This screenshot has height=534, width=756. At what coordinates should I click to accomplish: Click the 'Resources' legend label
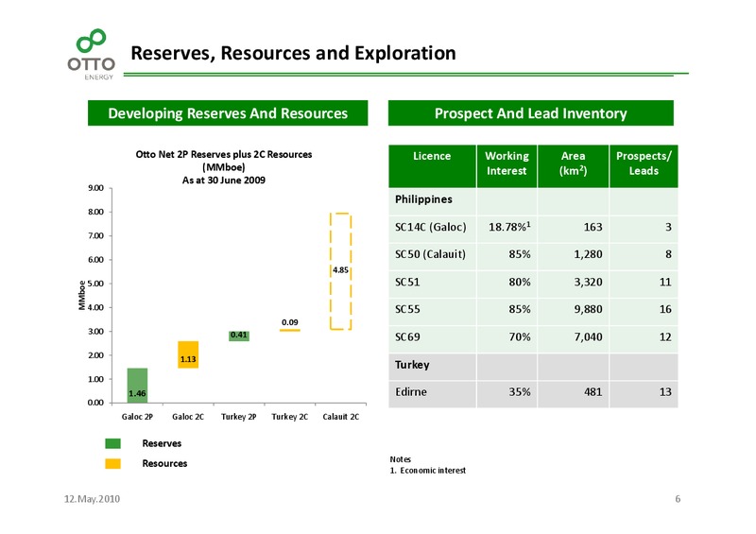[x=164, y=463]
